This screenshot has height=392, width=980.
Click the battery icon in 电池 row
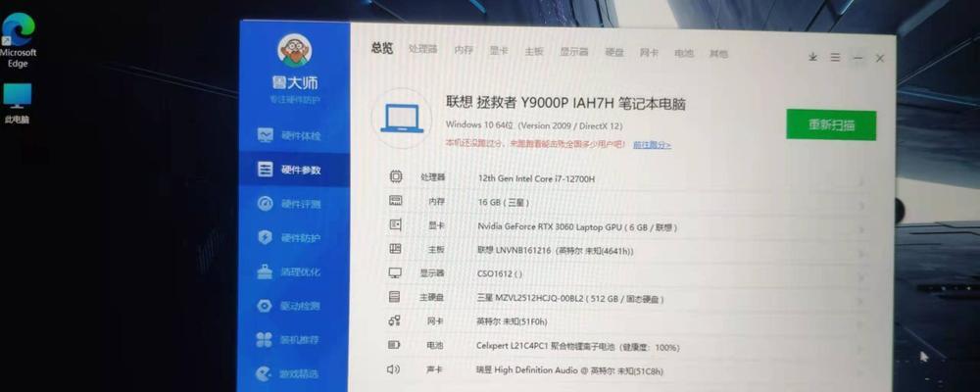coord(394,345)
